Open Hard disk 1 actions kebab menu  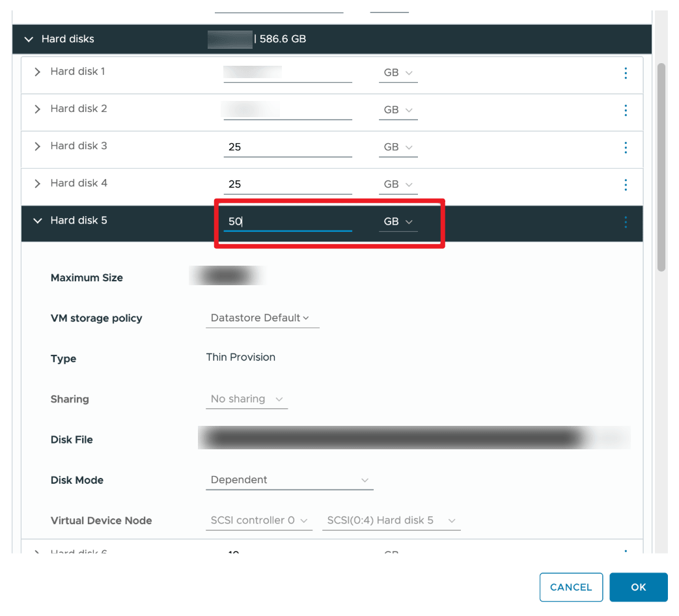coord(626,73)
